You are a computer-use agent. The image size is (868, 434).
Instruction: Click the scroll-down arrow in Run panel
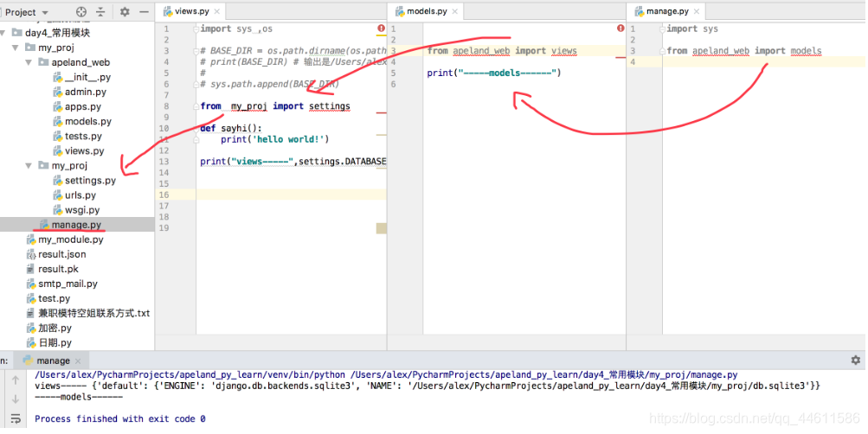pos(14,398)
